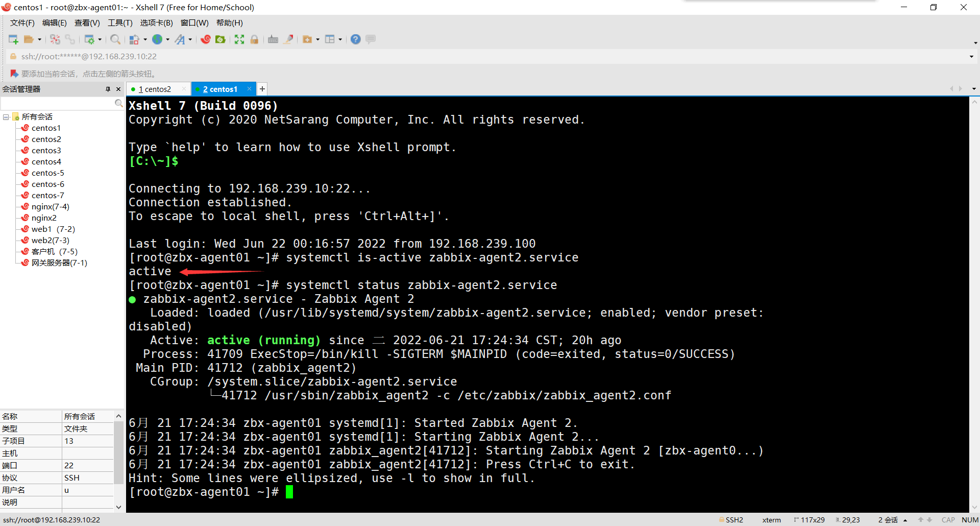Viewport: 980px width, 526px height.
Task: Add a new tab with plus button
Action: (262, 89)
